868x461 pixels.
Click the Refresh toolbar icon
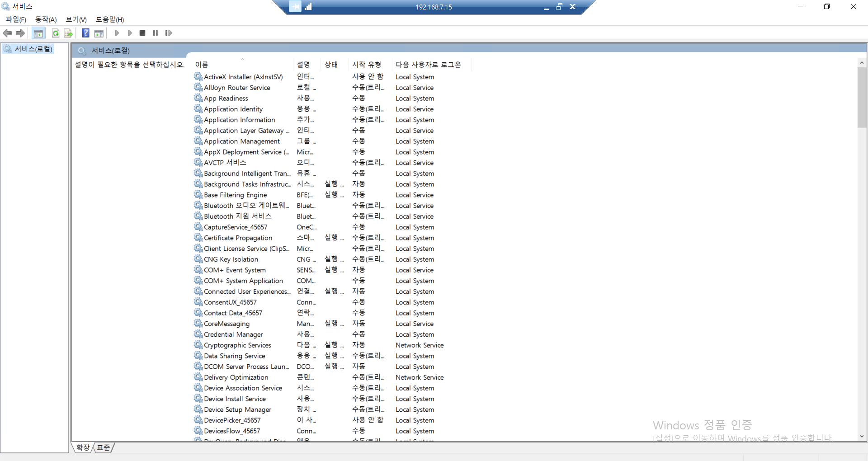(x=55, y=33)
